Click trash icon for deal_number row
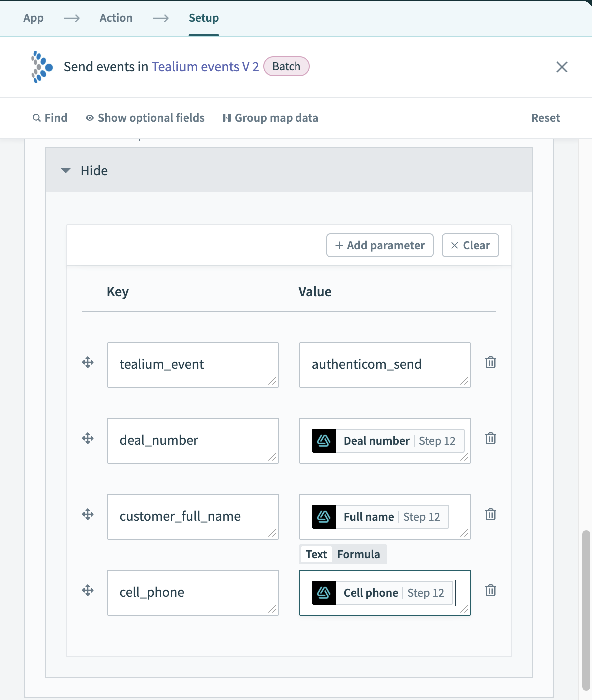Viewport: 592px width, 700px height. pyautogui.click(x=491, y=439)
